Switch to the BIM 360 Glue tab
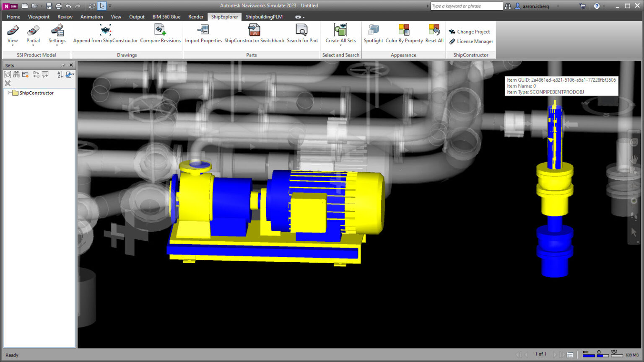 [x=166, y=17]
